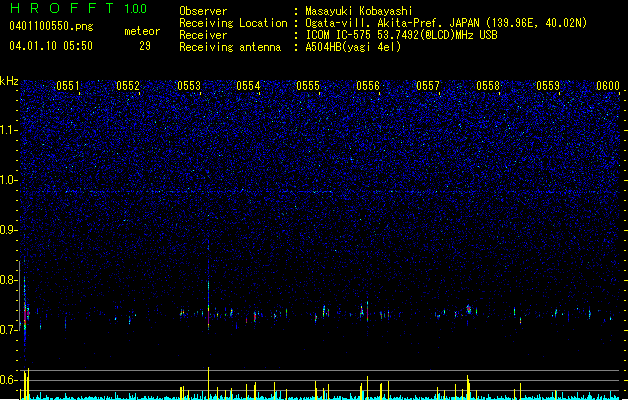Select the ICOM IC-575 receiver text
The image size is (629, 400).
401,35
